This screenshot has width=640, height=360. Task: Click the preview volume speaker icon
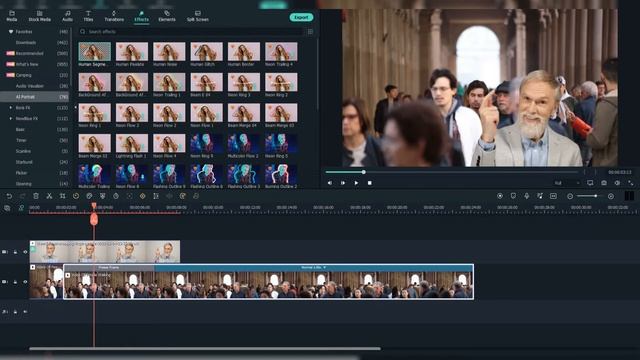click(x=617, y=183)
